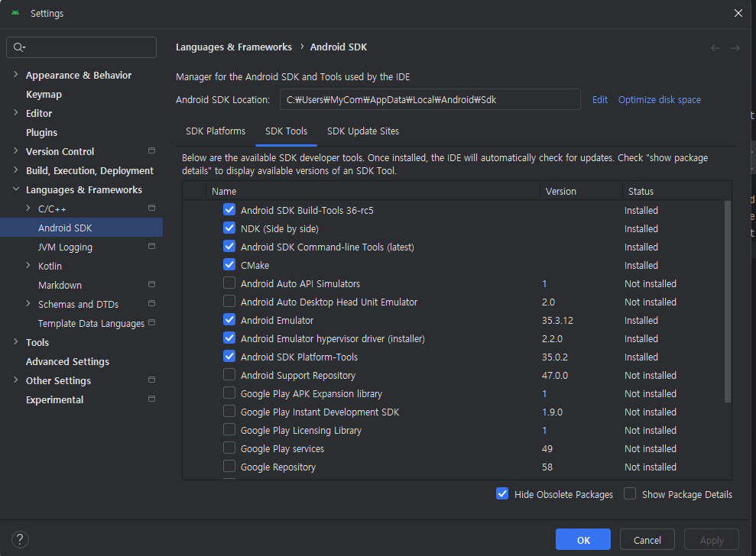Expand the C/C++ node
This screenshot has height=556, width=756.
coord(28,208)
